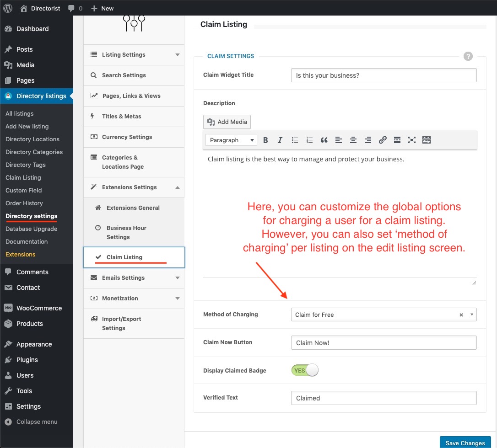
Task: Toggle bold formatting in the editor
Action: coord(265,140)
